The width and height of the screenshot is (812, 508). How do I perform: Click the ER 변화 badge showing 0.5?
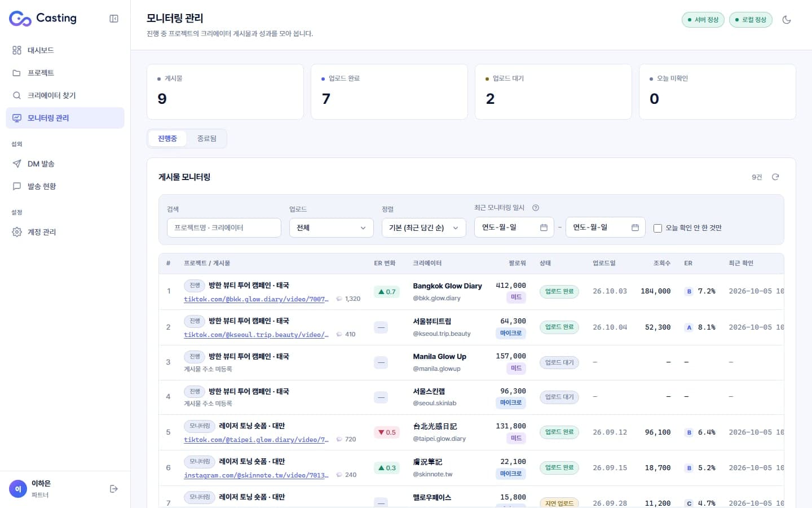387,432
